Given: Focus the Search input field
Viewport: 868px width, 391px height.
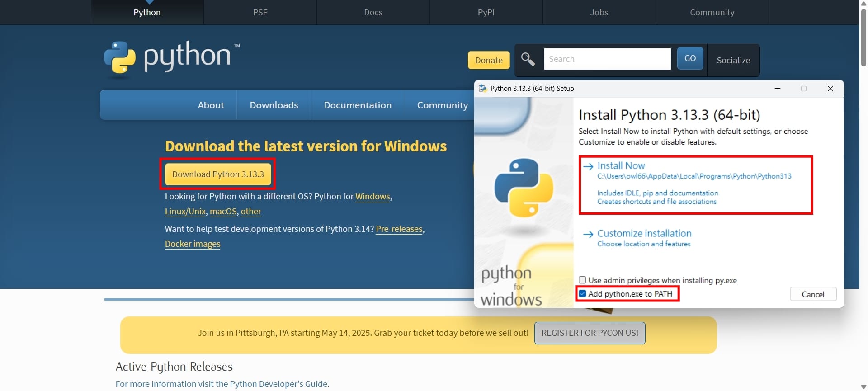Looking at the screenshot, I should pos(607,59).
